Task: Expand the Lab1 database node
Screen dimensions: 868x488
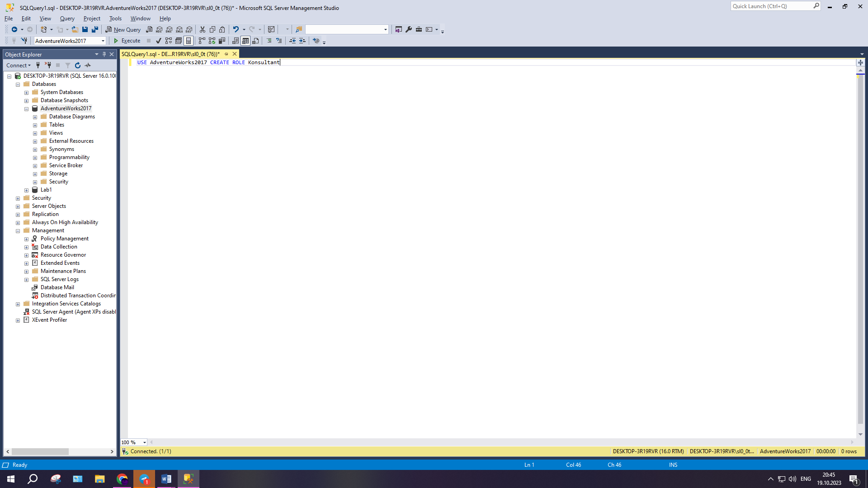Action: 26,190
